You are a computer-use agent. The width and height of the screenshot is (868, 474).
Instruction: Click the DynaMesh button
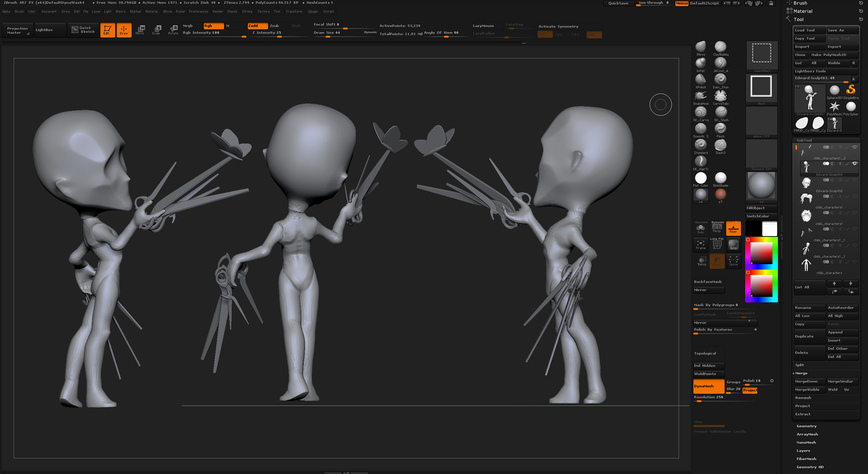coord(708,386)
